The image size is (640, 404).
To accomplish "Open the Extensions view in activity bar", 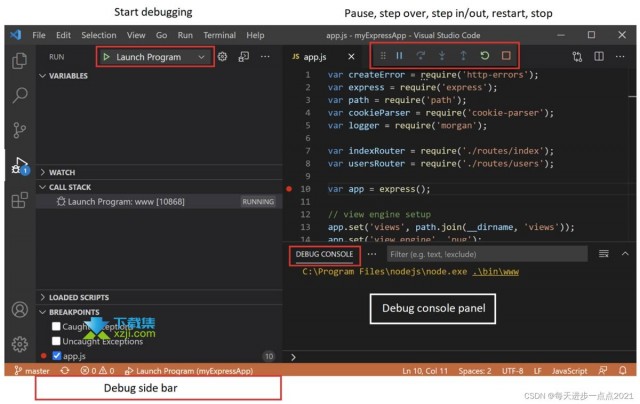I will (20, 200).
